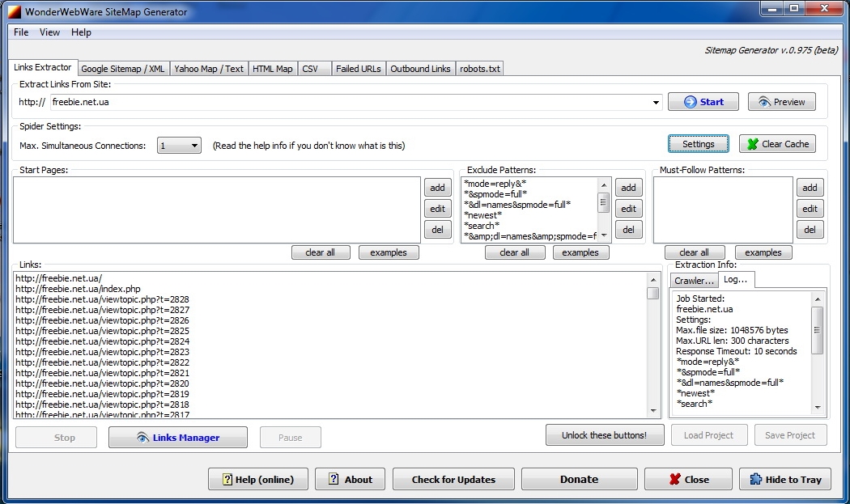Click the Start button with globe icon
This screenshot has width=850, height=504.
click(x=703, y=102)
